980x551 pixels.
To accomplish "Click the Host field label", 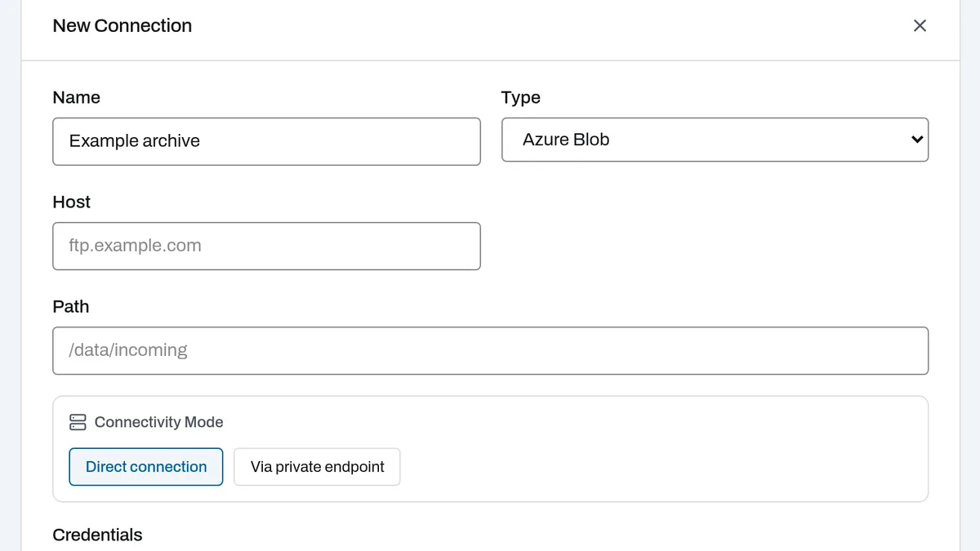I will 72,202.
